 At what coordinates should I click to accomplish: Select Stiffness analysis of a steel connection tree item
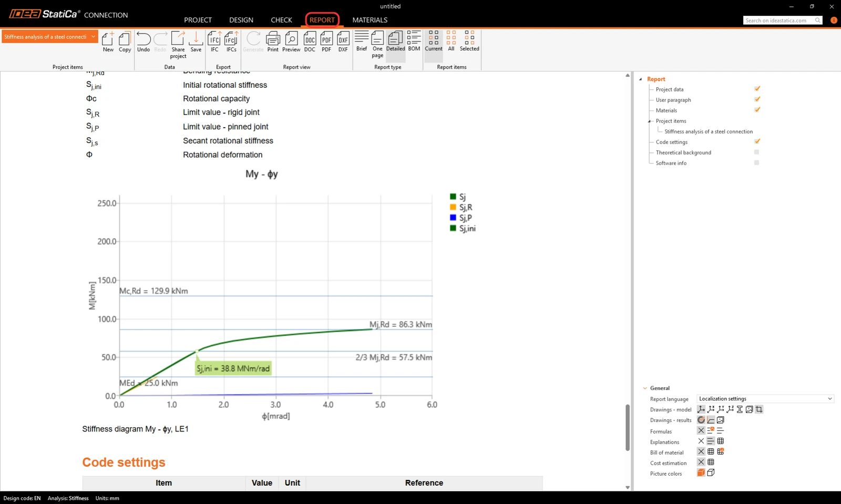(x=709, y=131)
